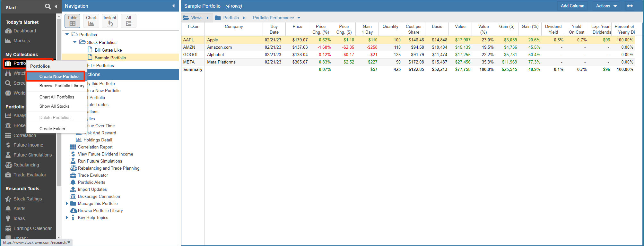
Task: Select the AAPL ticker row
Action: tap(408, 40)
